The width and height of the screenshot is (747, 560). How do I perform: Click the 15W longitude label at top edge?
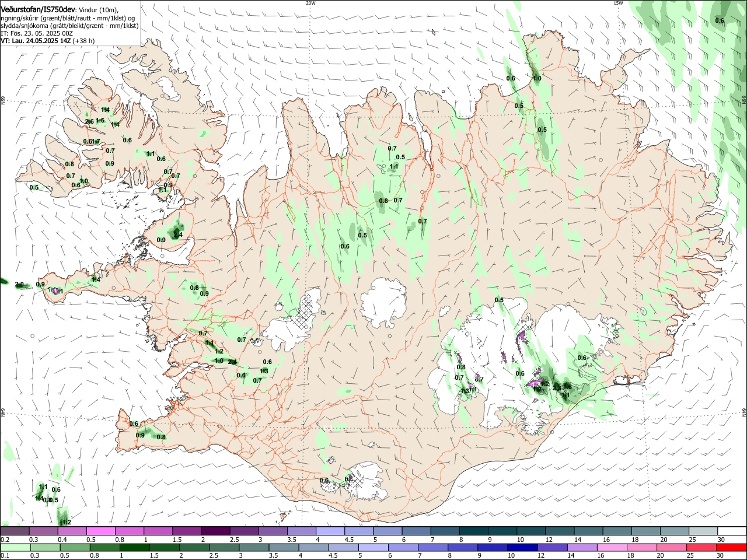[618, 3]
